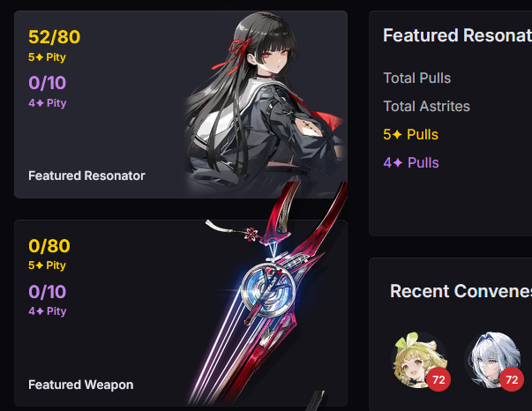Click the 72 badge on silver-haired avatar
The image size is (532, 411).
[x=512, y=379]
